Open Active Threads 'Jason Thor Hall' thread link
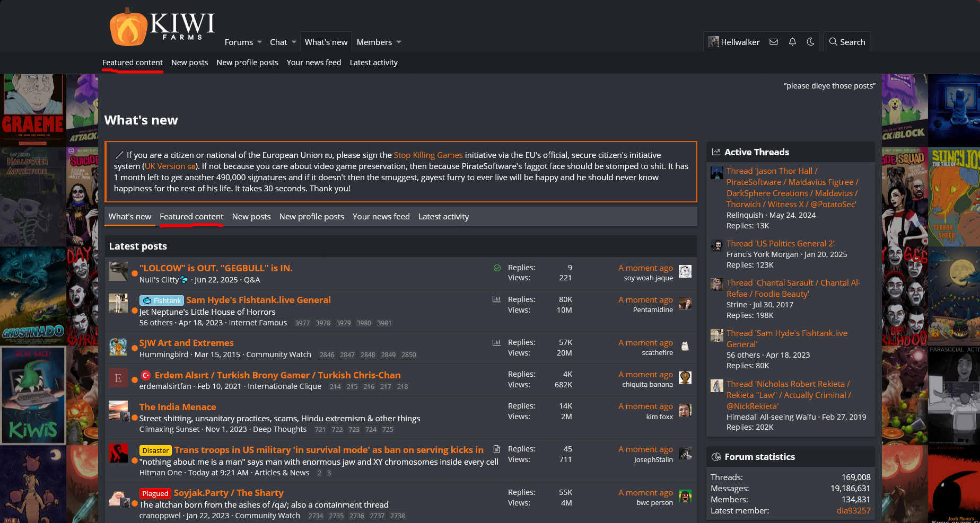The width and height of the screenshot is (980, 523). tap(792, 188)
